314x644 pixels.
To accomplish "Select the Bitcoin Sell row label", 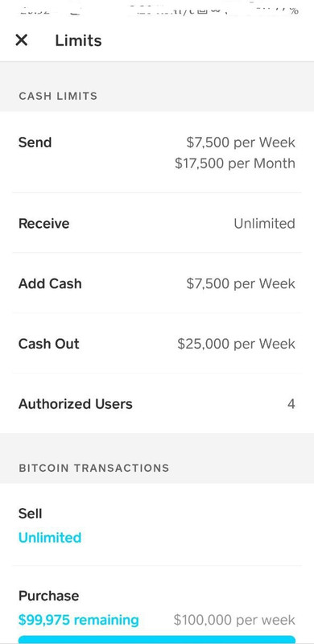I will pyautogui.click(x=31, y=514).
